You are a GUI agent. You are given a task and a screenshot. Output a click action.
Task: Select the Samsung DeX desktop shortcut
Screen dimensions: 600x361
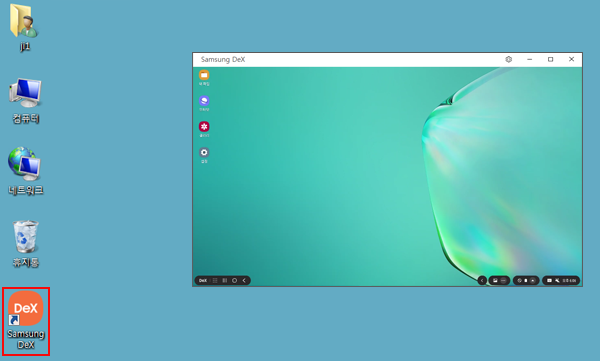tap(26, 321)
